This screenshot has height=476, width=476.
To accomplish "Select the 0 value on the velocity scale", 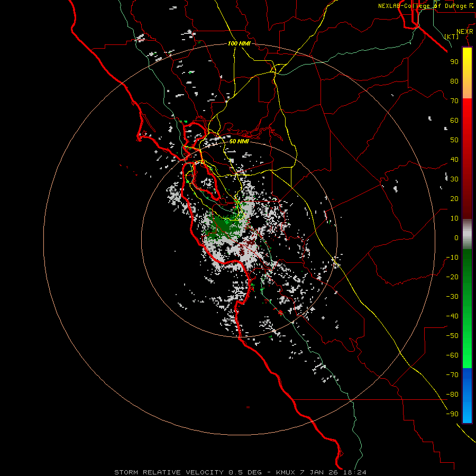I will pos(456,237).
